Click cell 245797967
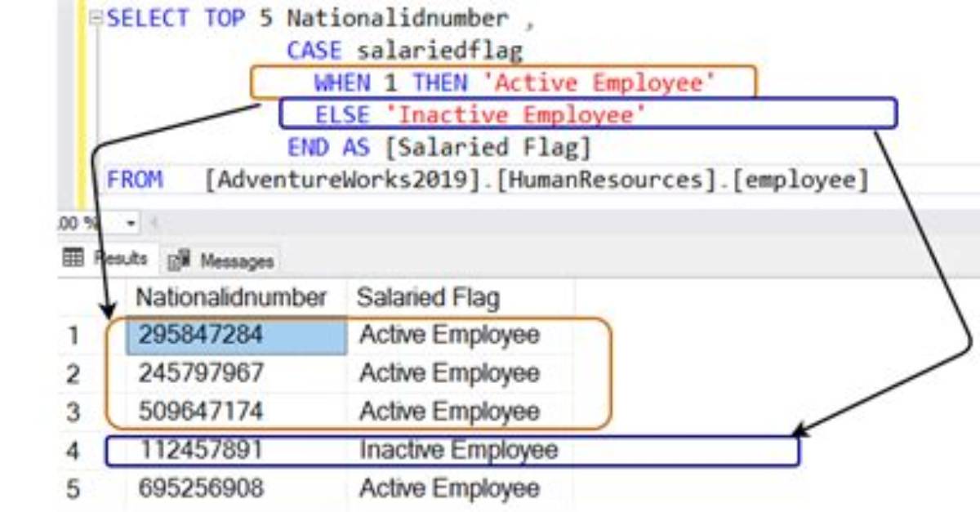This screenshot has height=512, width=980. (237, 373)
